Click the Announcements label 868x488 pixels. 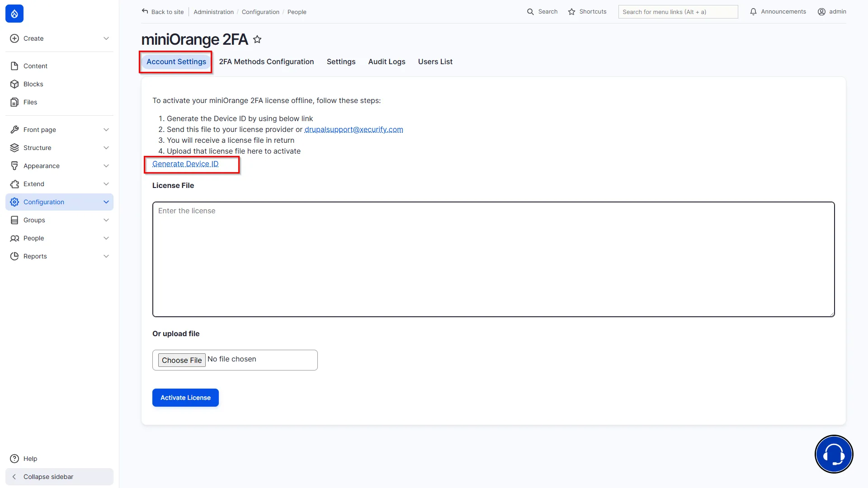point(783,12)
